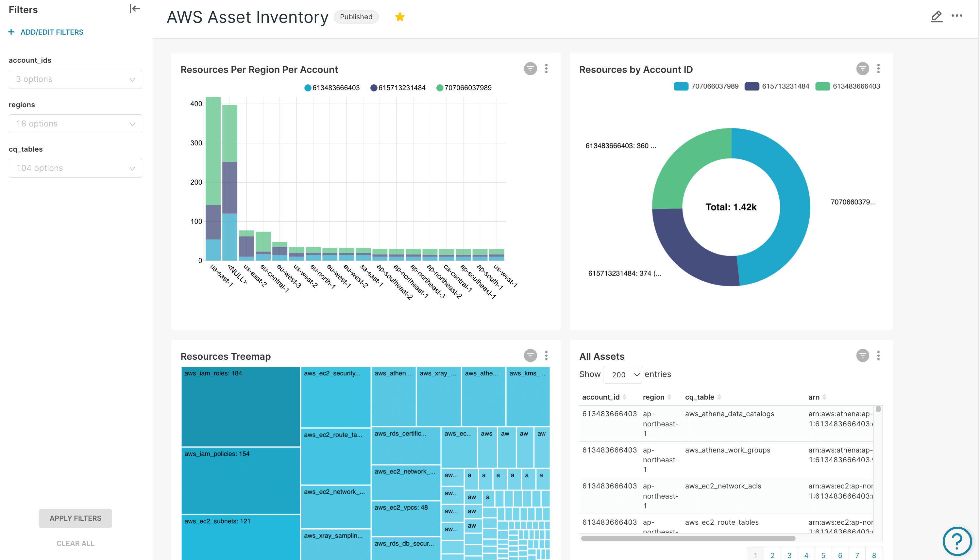Open filter icon on Resources Per Region chart
The image size is (980, 560).
point(530,69)
